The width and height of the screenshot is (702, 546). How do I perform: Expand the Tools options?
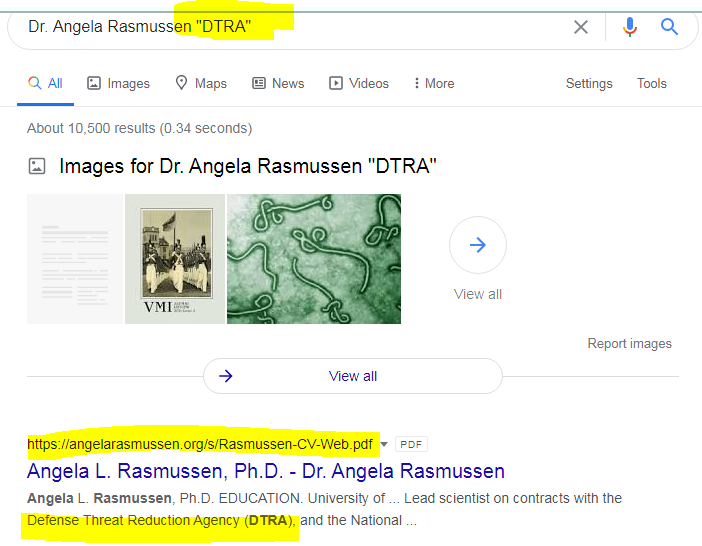tap(652, 84)
